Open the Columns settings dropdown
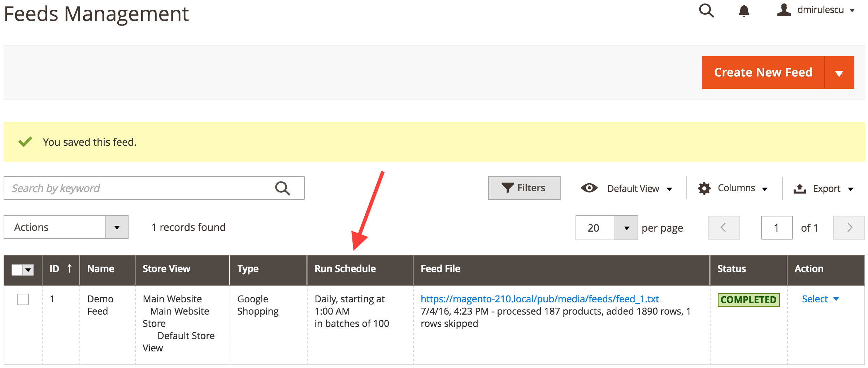 point(733,188)
